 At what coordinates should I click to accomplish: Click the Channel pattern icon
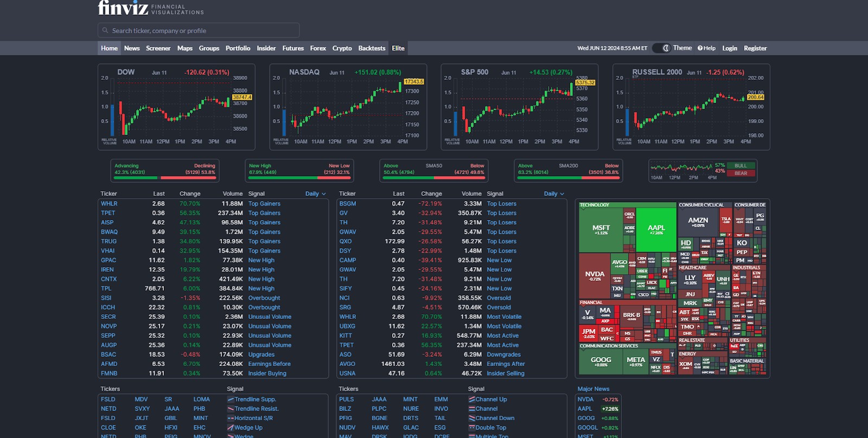coord(471,409)
